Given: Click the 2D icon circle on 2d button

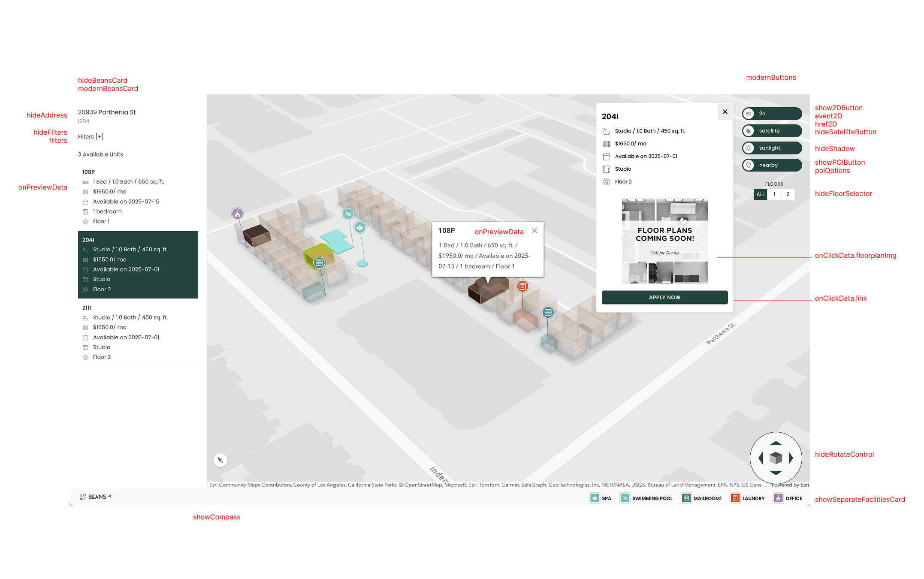Looking at the screenshot, I should point(749,114).
